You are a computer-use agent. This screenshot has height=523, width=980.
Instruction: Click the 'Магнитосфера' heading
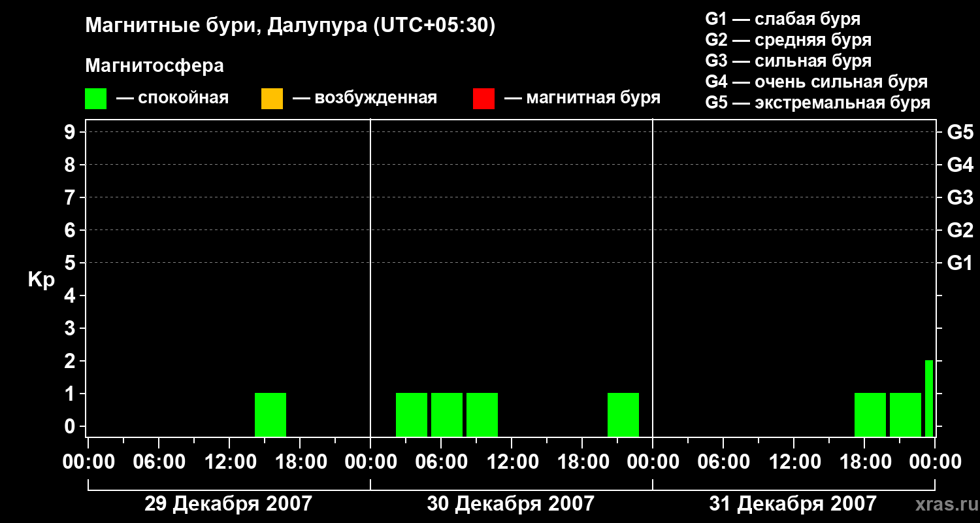click(x=154, y=66)
